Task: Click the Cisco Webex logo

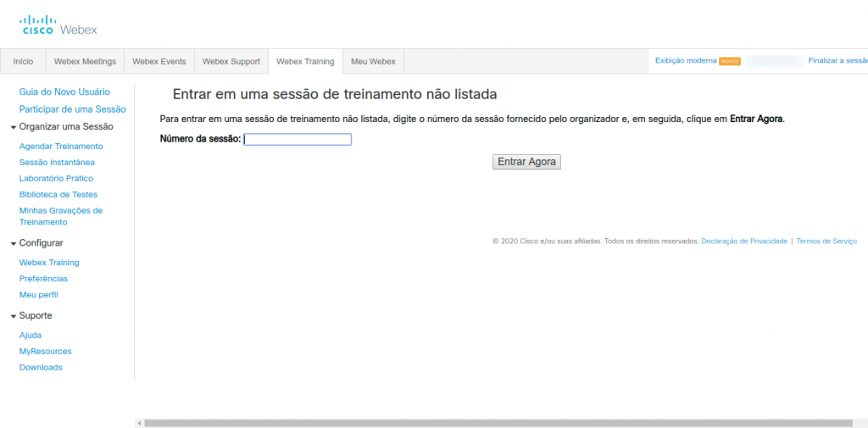Action: (58, 25)
